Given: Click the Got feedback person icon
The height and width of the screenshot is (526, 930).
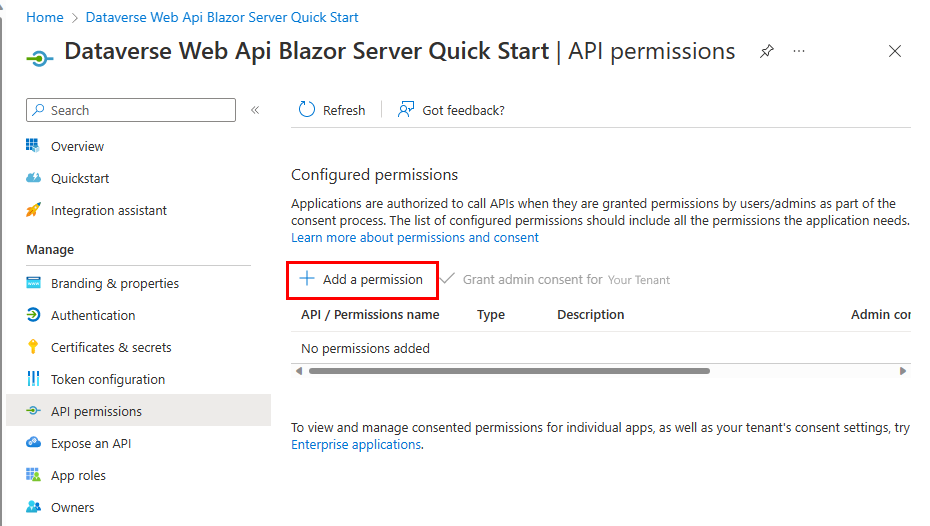Looking at the screenshot, I should (x=406, y=110).
